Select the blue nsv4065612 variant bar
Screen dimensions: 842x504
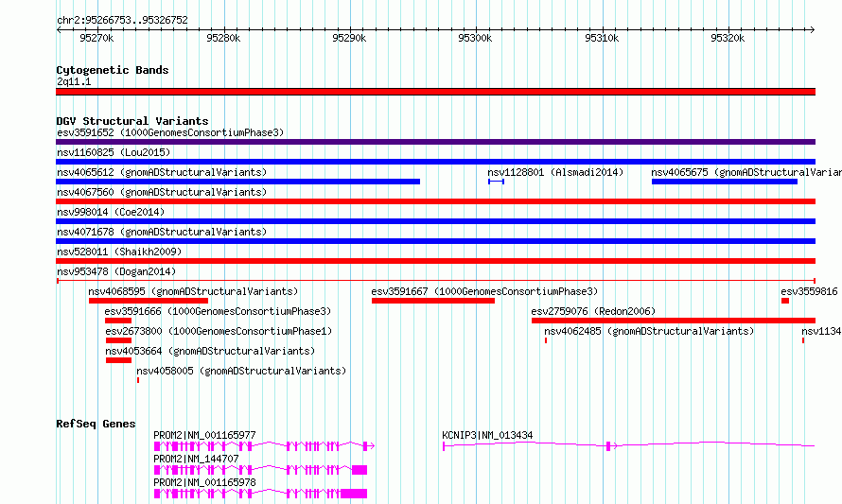click(x=237, y=182)
